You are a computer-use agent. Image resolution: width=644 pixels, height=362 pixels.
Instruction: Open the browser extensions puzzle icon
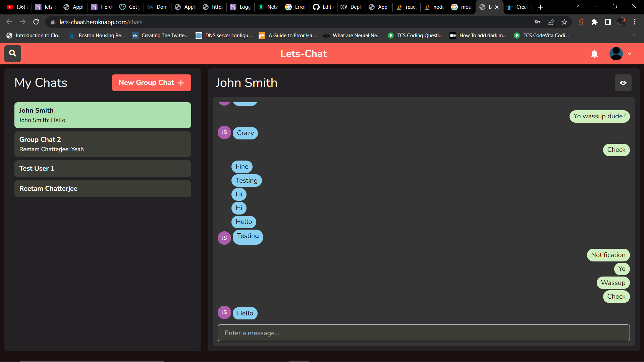tap(594, 22)
